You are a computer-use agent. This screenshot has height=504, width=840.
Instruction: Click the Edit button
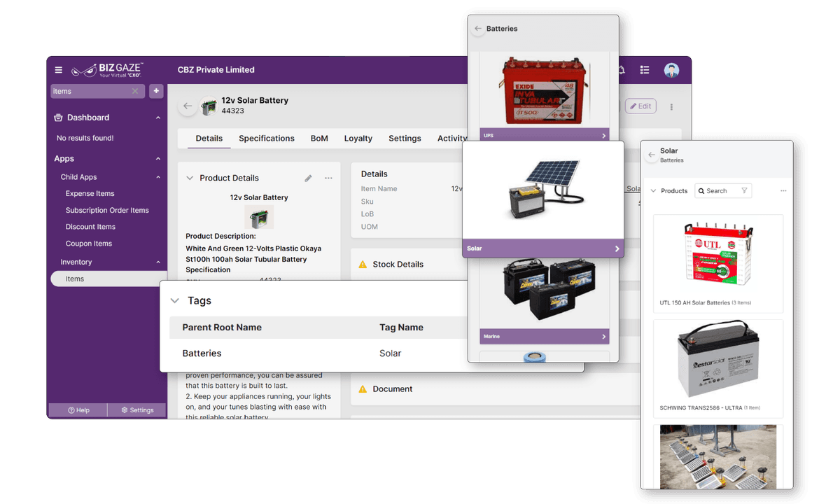click(640, 105)
